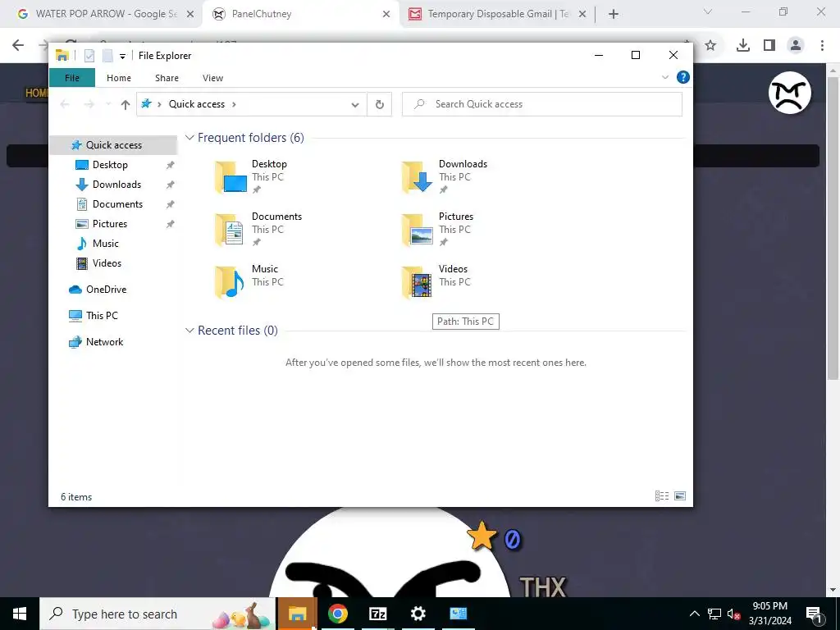Click the New folder quick toolbar icon

[x=107, y=56]
